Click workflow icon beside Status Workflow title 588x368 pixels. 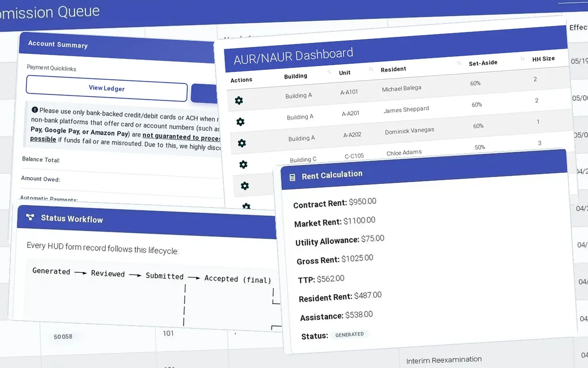(x=30, y=217)
